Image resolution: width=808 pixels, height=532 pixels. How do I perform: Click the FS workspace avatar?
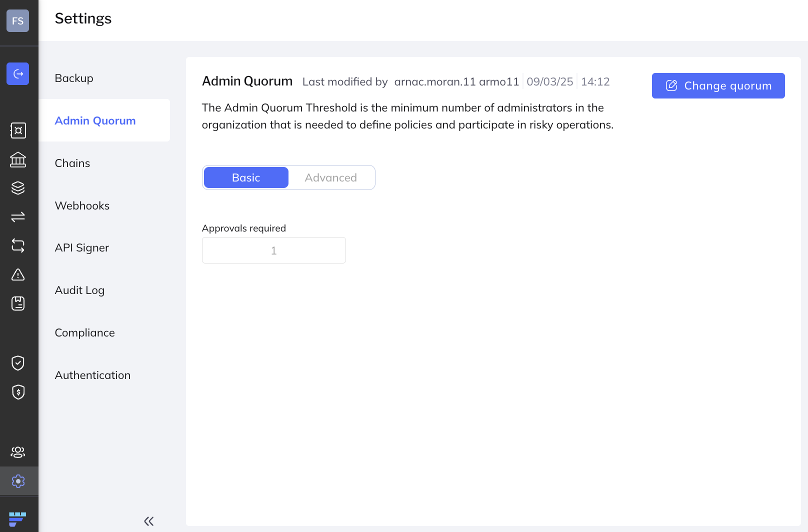(18, 21)
